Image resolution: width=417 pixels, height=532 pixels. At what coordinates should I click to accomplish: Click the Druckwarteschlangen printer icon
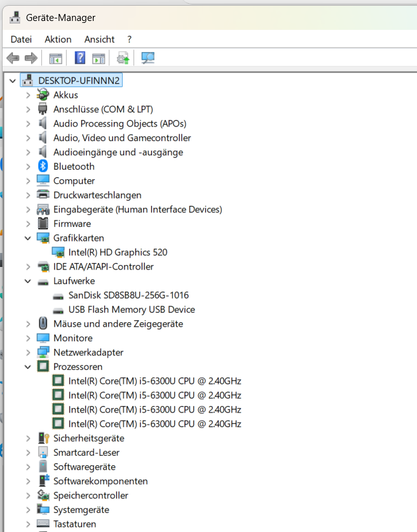(x=43, y=194)
